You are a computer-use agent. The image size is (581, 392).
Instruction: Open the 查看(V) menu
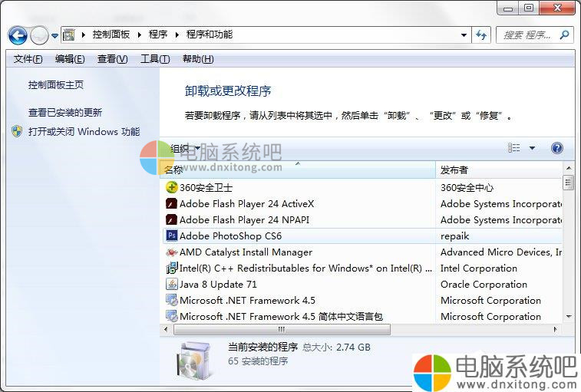tap(112, 59)
